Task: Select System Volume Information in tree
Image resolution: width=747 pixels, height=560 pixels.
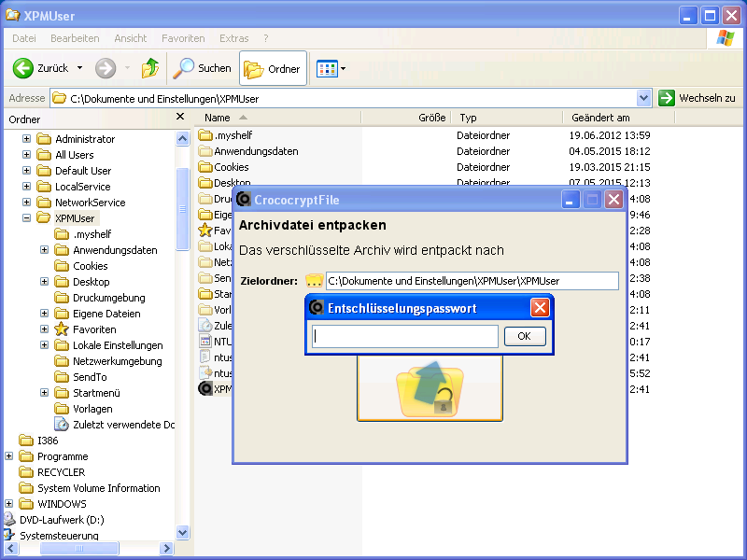Action: pyautogui.click(x=90, y=488)
